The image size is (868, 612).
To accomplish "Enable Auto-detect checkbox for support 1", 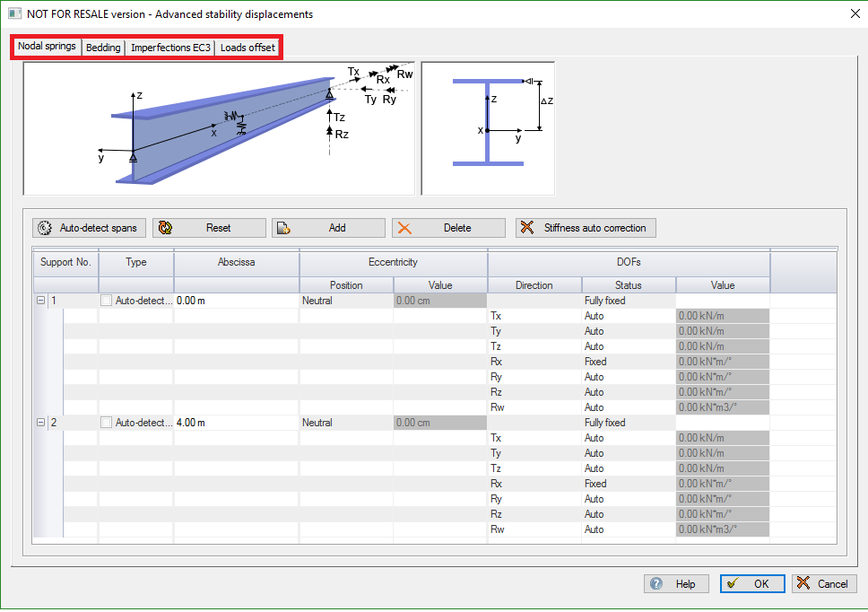I will point(108,301).
